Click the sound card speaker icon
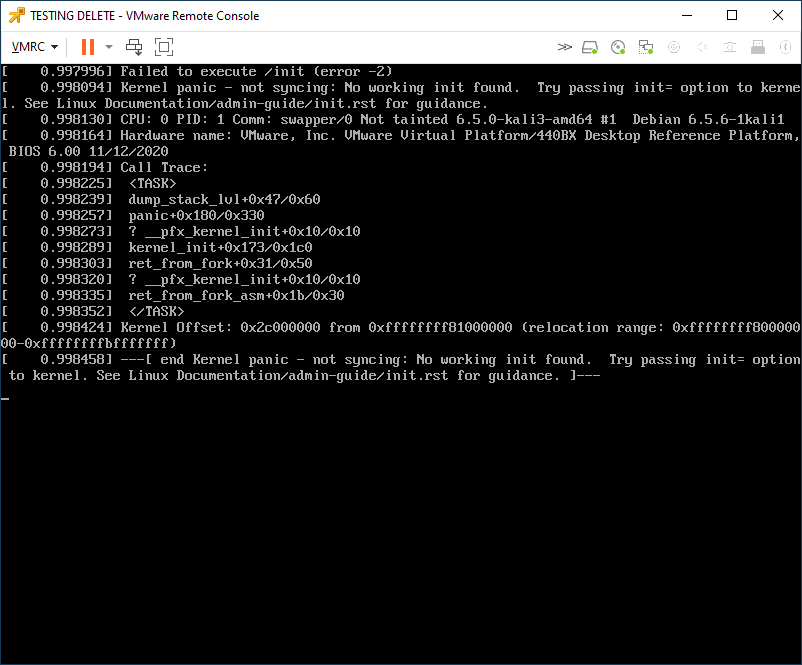 [702, 47]
